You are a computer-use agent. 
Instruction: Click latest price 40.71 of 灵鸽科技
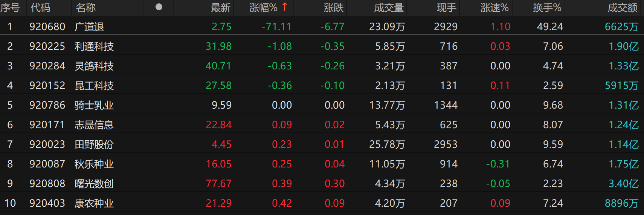click(218, 66)
